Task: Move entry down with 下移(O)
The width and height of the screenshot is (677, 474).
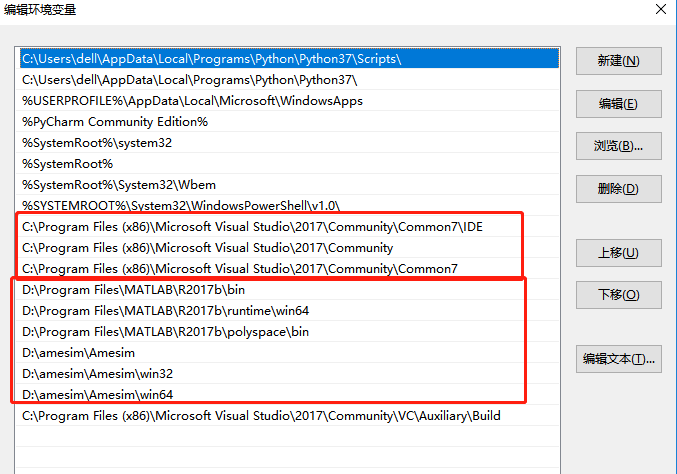Action: pos(618,295)
